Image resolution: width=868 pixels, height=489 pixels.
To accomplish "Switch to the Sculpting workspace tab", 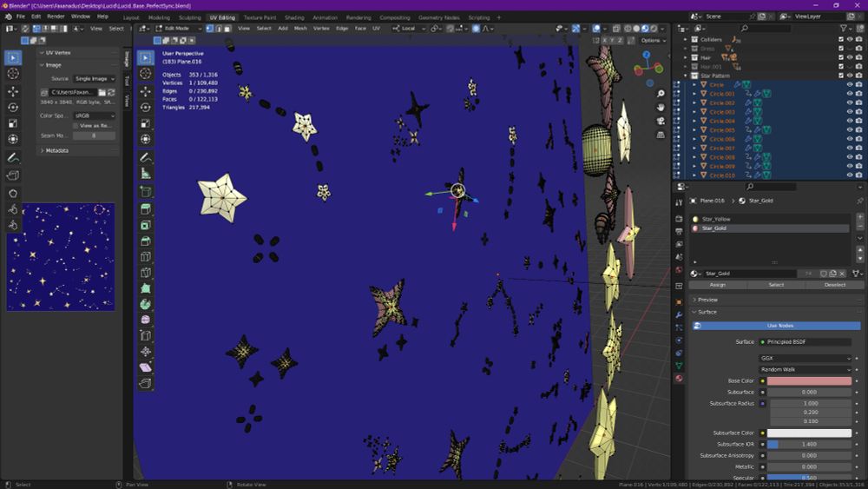I will 189,17.
